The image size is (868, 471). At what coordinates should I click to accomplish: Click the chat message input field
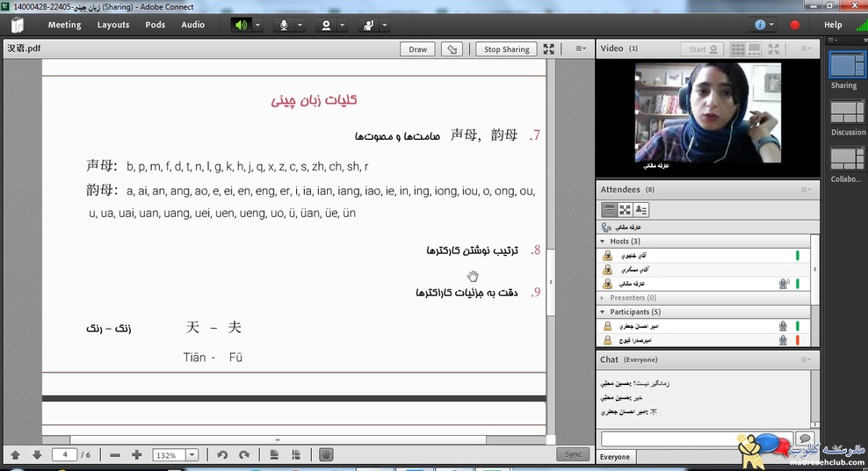pos(697,439)
